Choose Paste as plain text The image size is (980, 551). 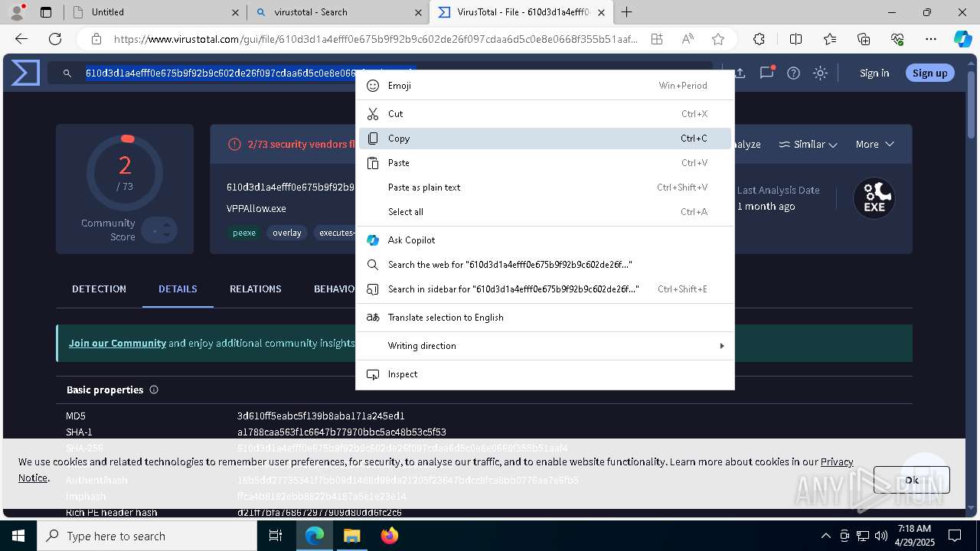545,187
